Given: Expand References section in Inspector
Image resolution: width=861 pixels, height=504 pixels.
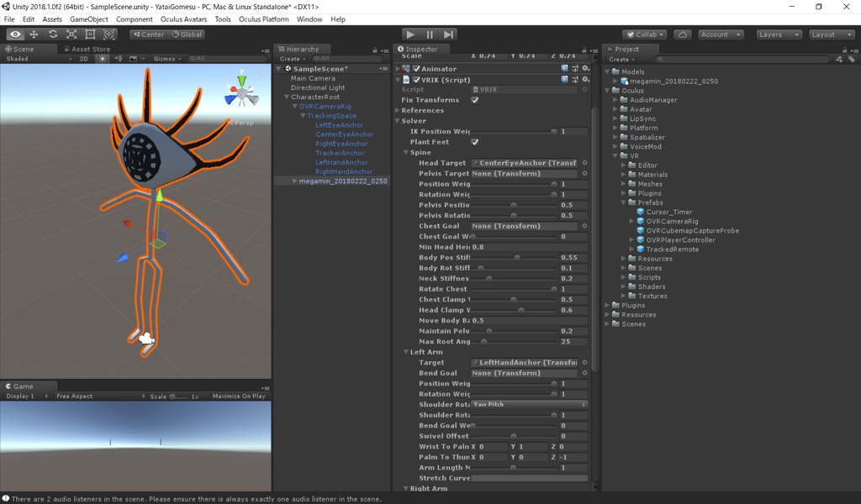Looking at the screenshot, I should 397,110.
